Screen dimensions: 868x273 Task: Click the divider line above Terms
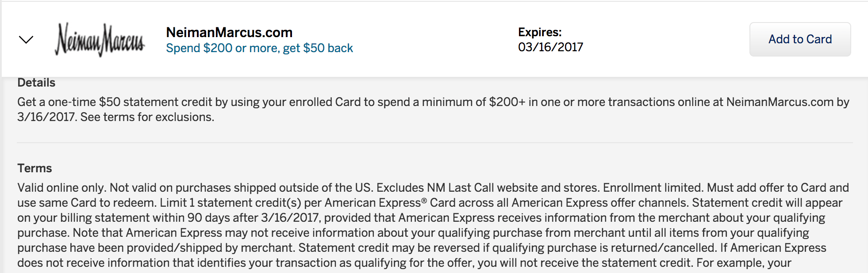[x=435, y=143]
